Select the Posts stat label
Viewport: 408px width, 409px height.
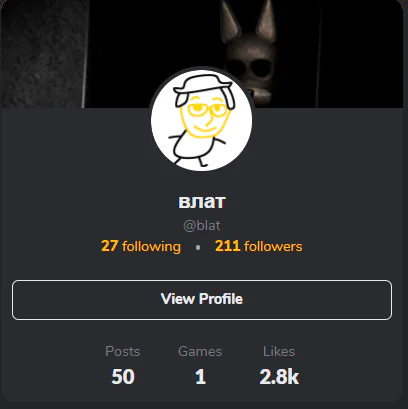click(123, 351)
